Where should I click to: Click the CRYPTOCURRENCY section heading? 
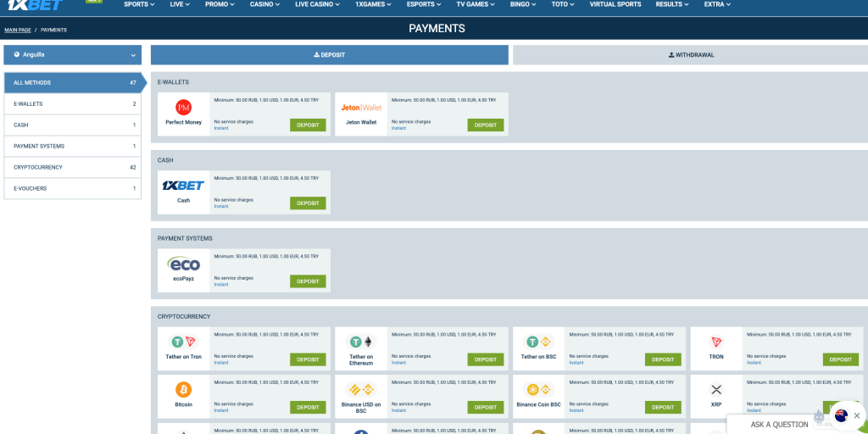[x=184, y=317]
